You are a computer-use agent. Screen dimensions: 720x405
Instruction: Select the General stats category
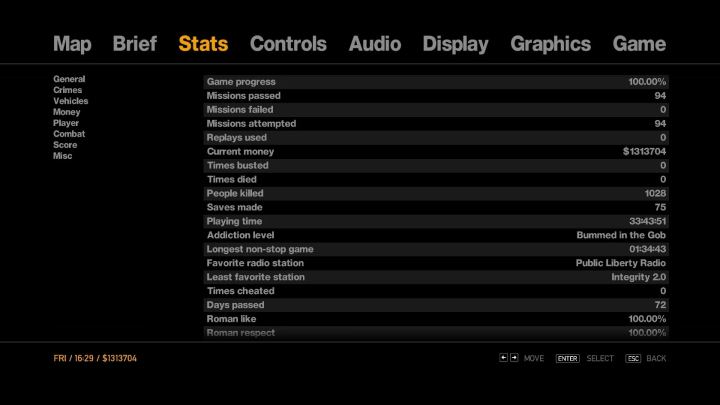pyautogui.click(x=69, y=79)
